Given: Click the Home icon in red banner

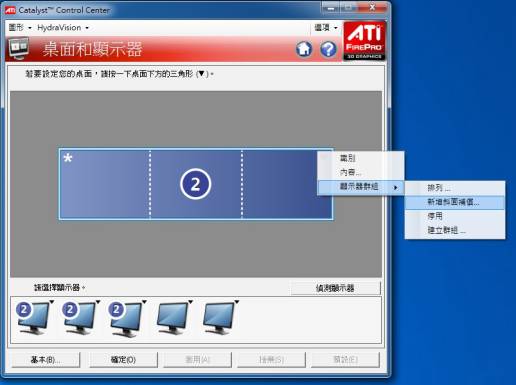Looking at the screenshot, I should click(x=304, y=49).
